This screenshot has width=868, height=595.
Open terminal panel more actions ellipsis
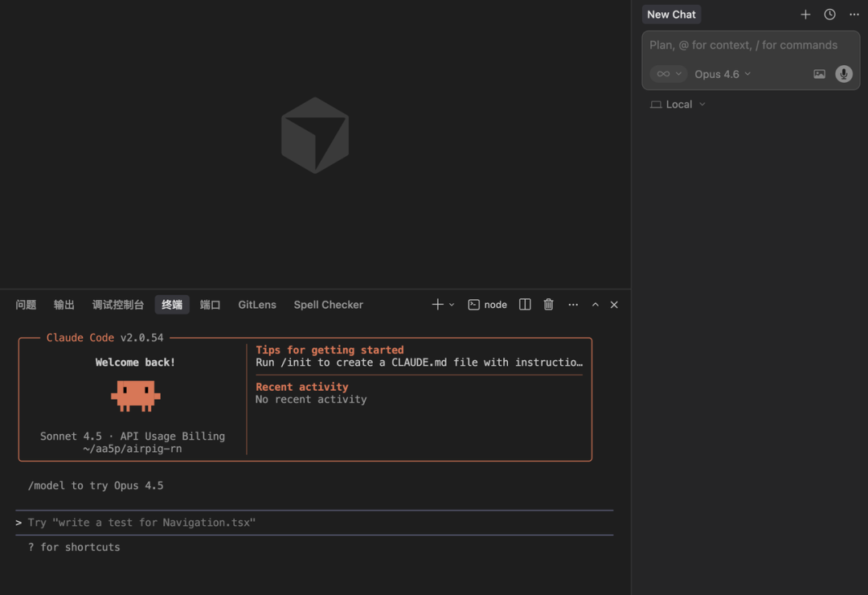pos(573,305)
